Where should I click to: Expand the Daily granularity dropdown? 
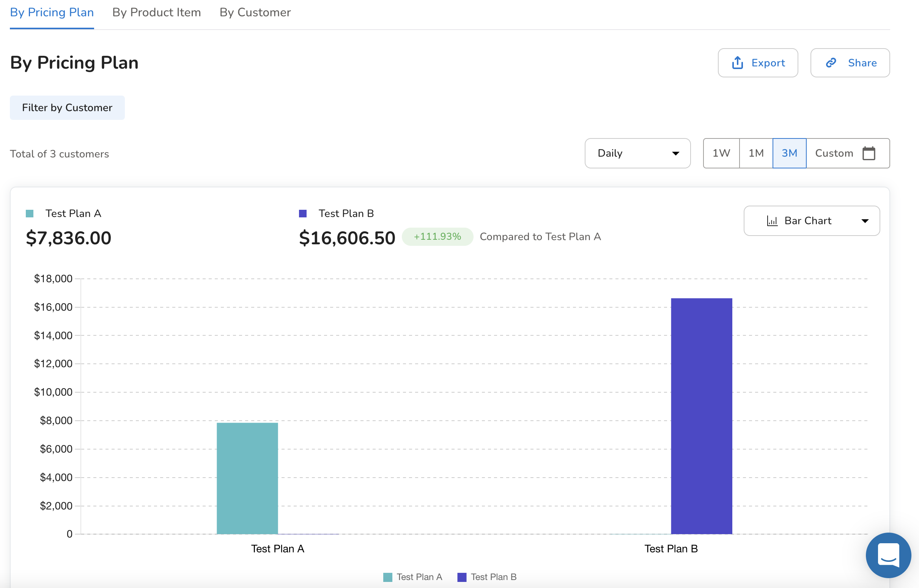[637, 153]
